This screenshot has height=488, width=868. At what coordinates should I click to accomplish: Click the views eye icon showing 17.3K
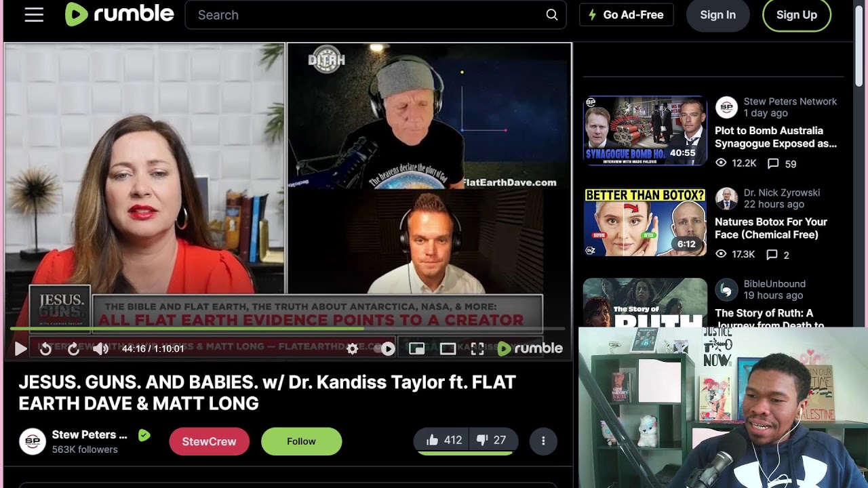pyautogui.click(x=721, y=255)
